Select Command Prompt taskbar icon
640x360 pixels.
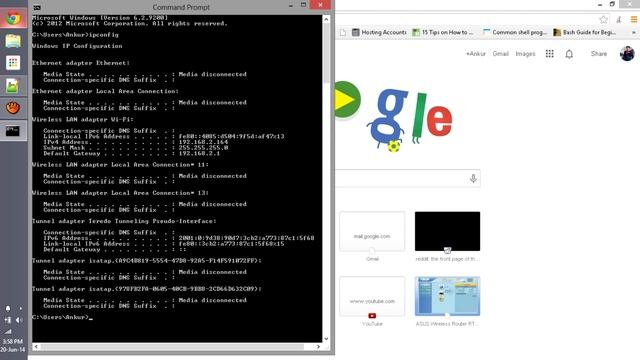coord(13,131)
